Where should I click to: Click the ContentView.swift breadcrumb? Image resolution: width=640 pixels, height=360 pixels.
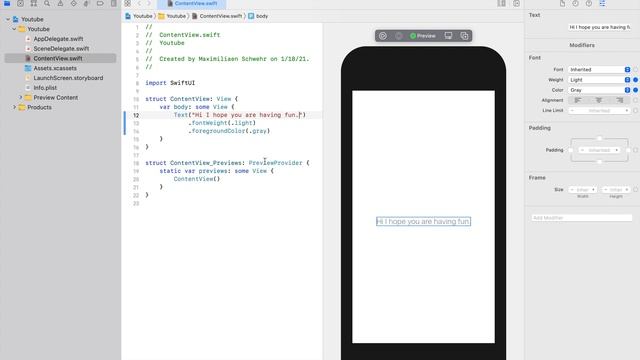pyautogui.click(x=217, y=16)
